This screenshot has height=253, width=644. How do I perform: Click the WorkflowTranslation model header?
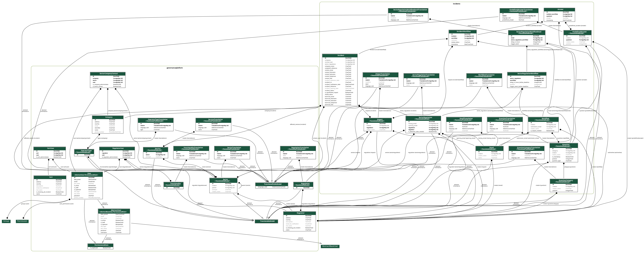(484, 76)
